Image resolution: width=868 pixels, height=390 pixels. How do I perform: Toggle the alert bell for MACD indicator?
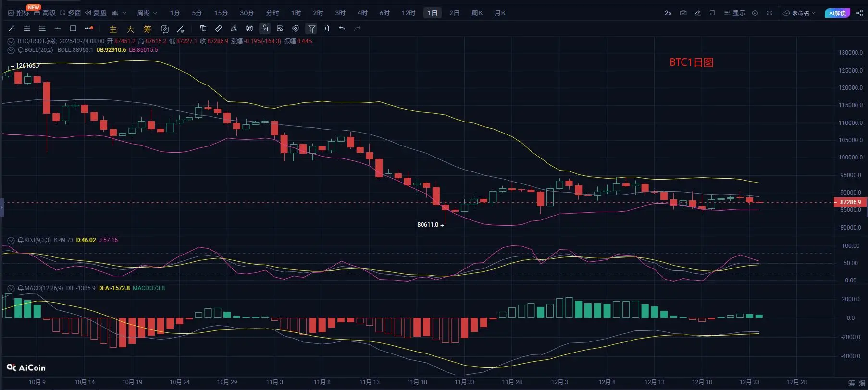[x=21, y=288]
